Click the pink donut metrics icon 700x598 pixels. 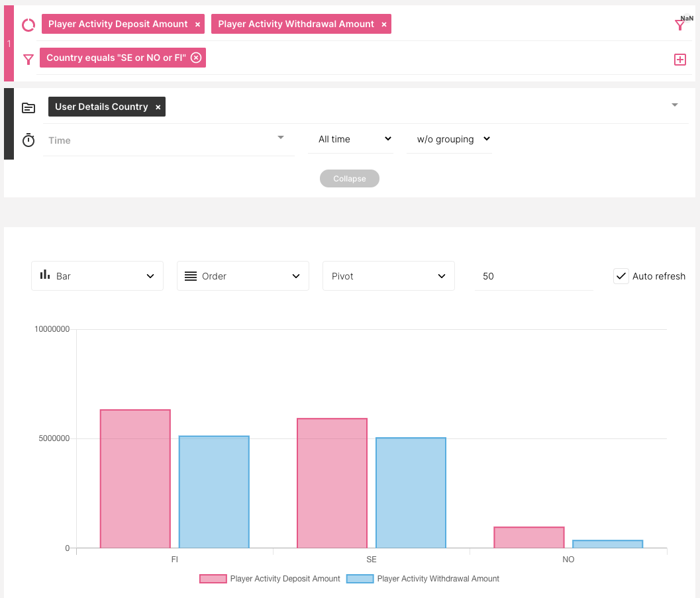(28, 25)
